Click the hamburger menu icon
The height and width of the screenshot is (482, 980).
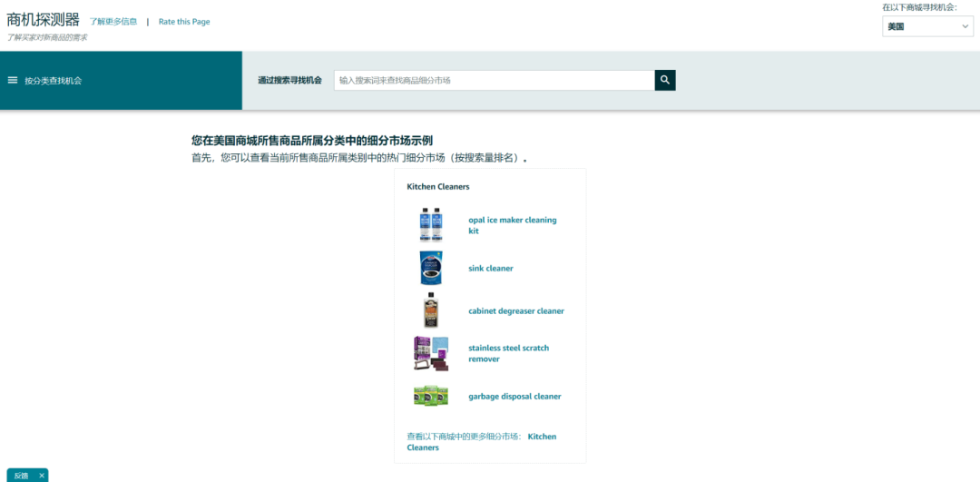tap(13, 80)
